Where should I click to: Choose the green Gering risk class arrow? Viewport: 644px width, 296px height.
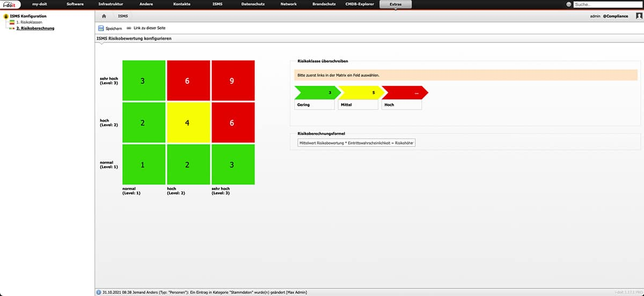pos(317,92)
